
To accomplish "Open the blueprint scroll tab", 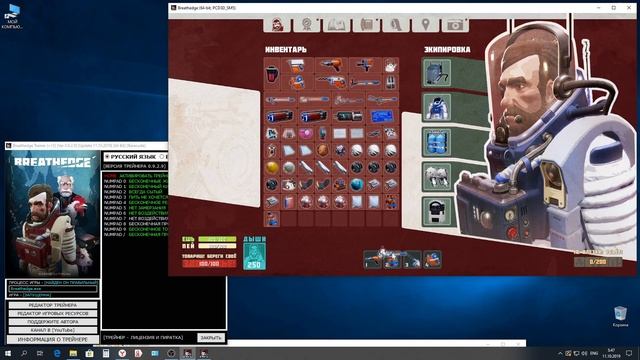I will [366, 24].
